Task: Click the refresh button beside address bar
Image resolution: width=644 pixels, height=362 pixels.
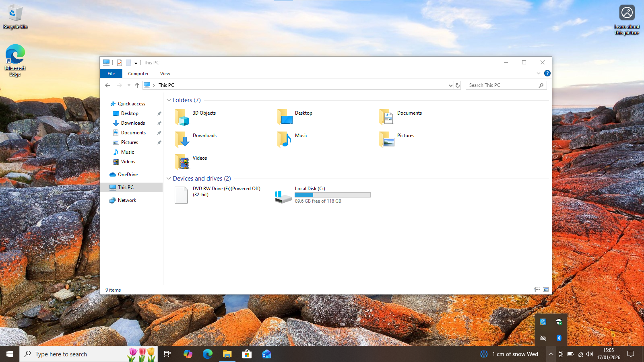Action: (457, 85)
